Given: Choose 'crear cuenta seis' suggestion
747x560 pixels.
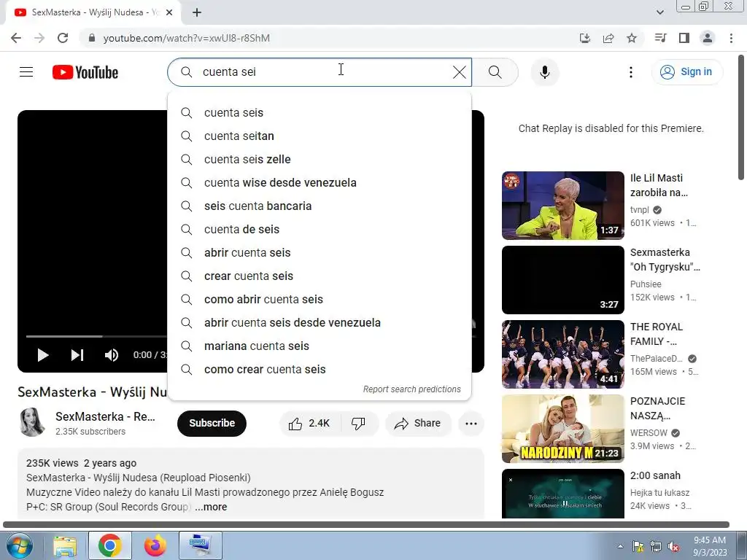Looking at the screenshot, I should [320, 276].
